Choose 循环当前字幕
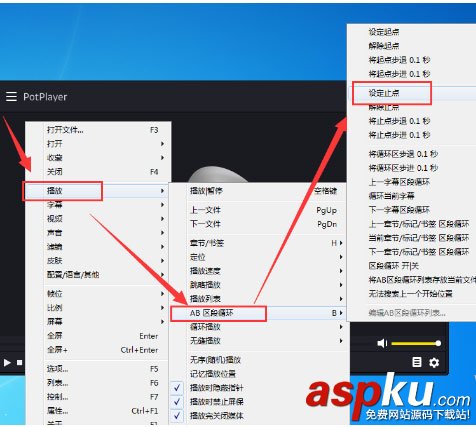 click(x=412, y=196)
